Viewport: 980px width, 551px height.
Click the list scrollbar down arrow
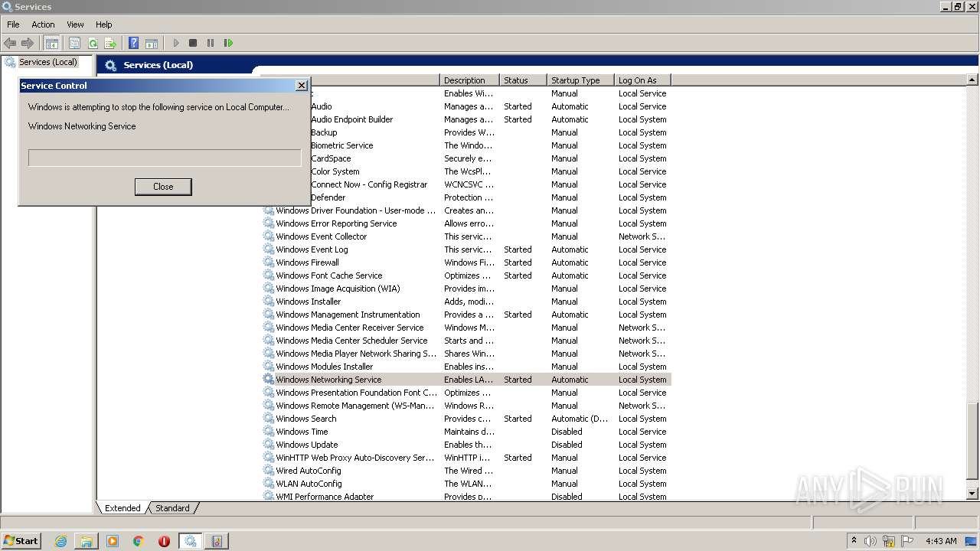coord(972,494)
